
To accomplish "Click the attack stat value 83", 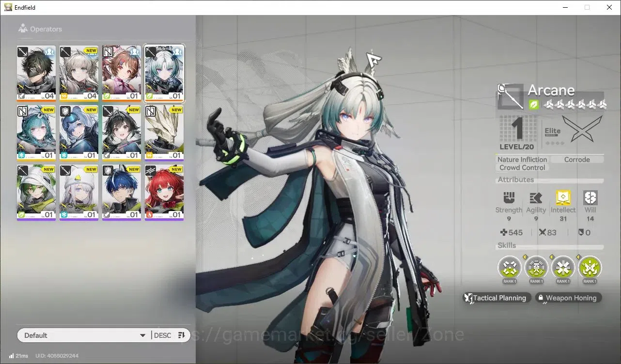I will [552, 233].
